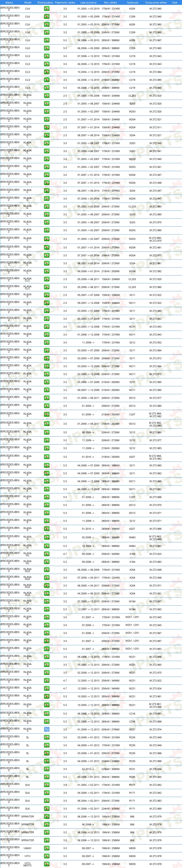The height and width of the screenshot is (868, 182).
Task: Click the 'Opis' column header
Action: (174, 2)
